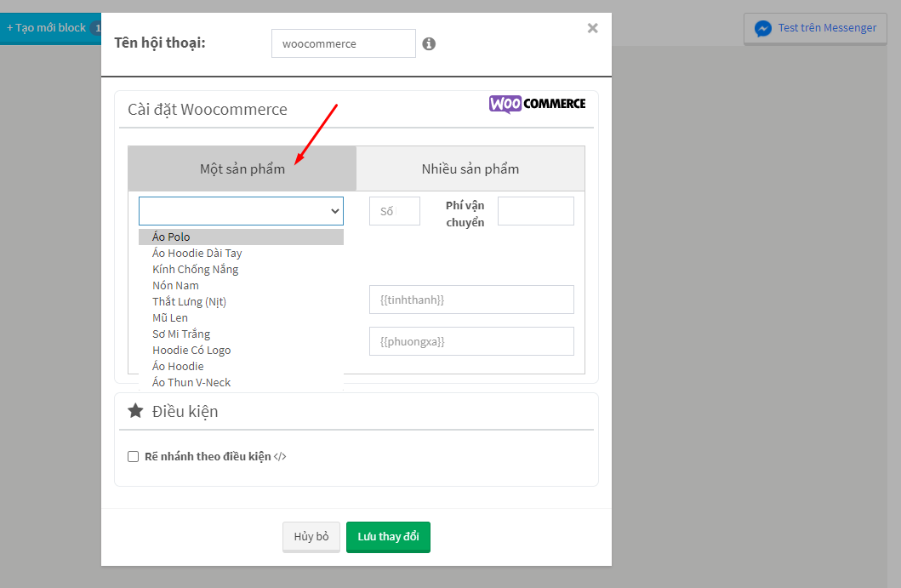The height and width of the screenshot is (588, 901).
Task: Click Tạo mới block button
Action: [51, 27]
